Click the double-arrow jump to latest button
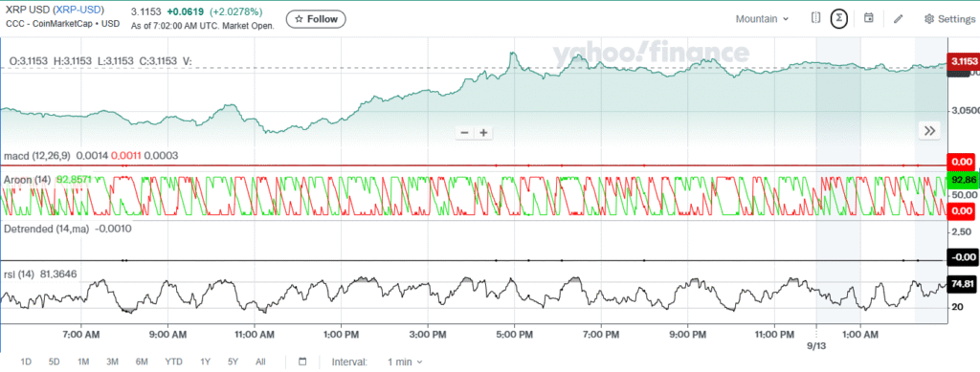The image size is (980, 372). point(929,130)
